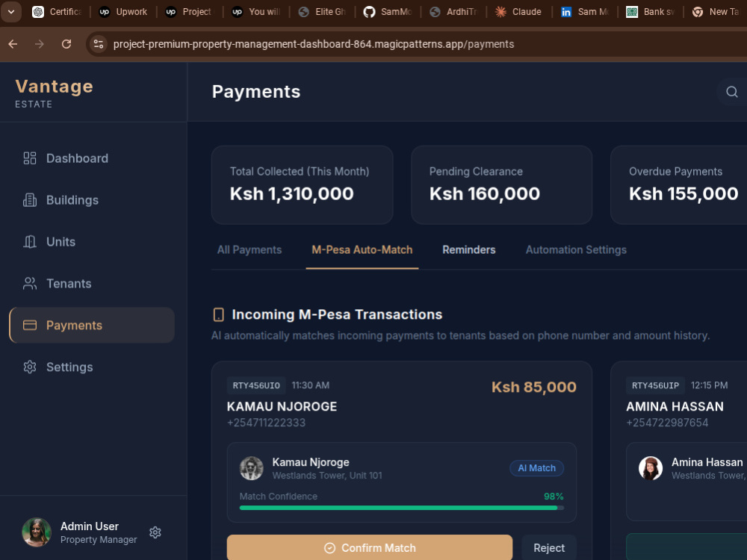Switch to the Certifica browser tab
Screen dimensions: 747x560
point(58,12)
